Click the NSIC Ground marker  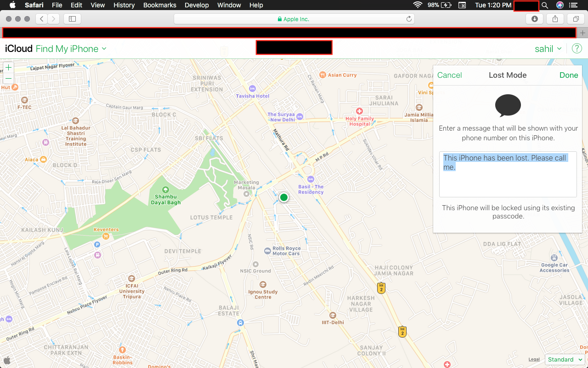coord(255,264)
